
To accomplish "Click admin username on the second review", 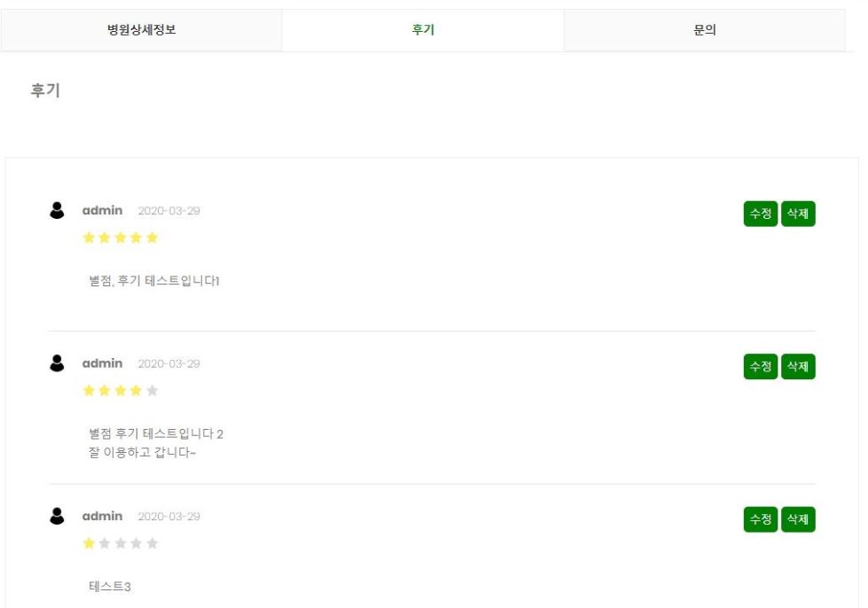I will pos(103,362).
